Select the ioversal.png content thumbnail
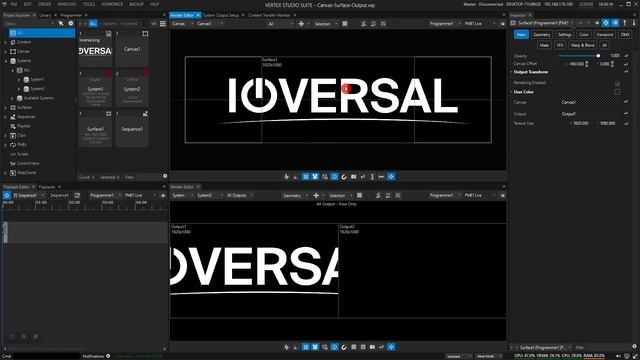 click(x=95, y=49)
